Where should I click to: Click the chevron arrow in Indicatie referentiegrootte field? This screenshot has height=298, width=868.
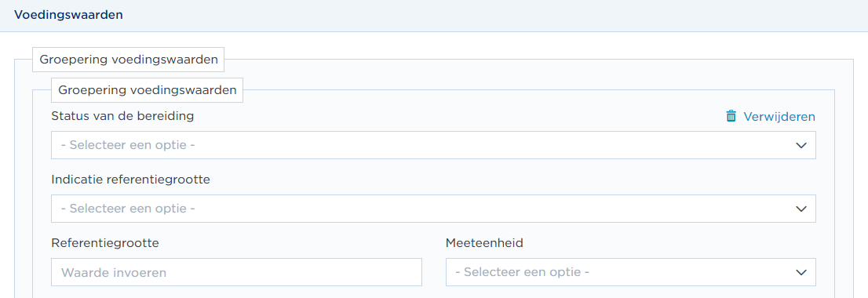click(801, 209)
